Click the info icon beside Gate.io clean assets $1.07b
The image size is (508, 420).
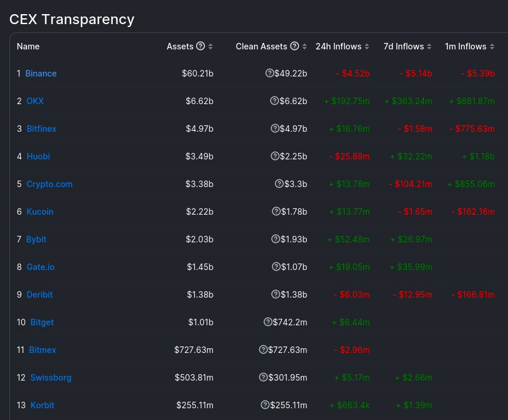click(276, 266)
